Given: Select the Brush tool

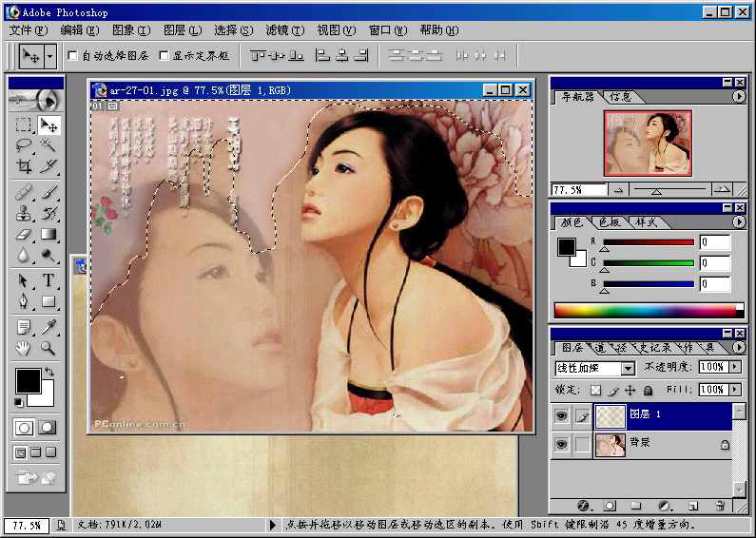Looking at the screenshot, I should point(48,192).
